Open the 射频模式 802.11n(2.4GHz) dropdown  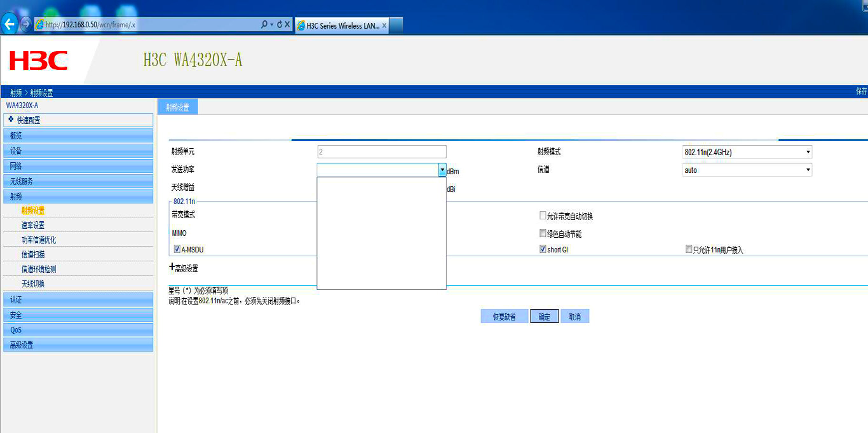tap(747, 152)
